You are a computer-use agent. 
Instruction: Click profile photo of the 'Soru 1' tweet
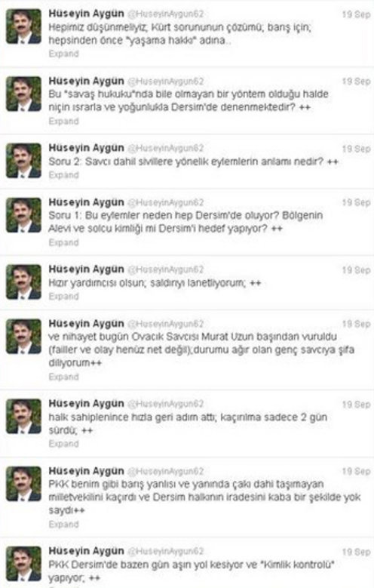pyautogui.click(x=23, y=215)
